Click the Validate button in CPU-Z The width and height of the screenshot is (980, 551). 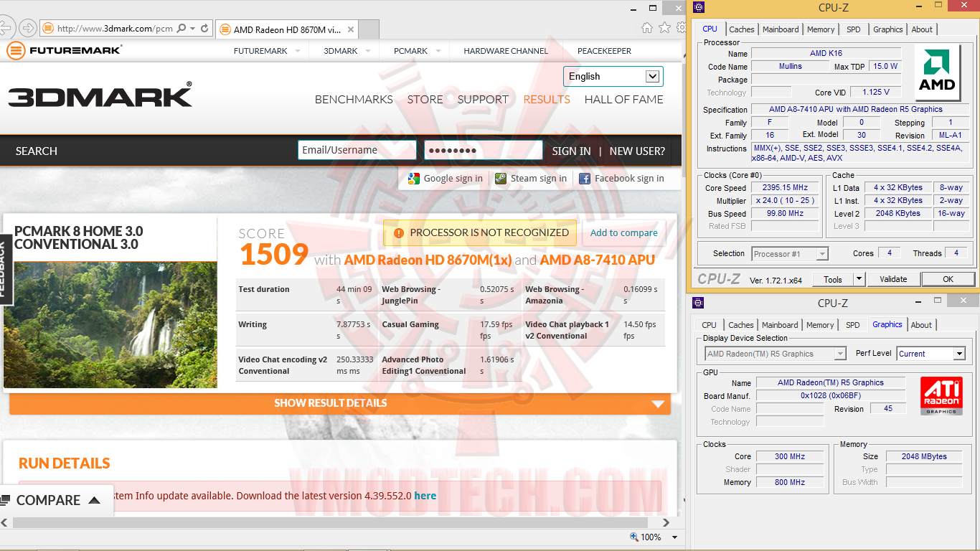(893, 279)
